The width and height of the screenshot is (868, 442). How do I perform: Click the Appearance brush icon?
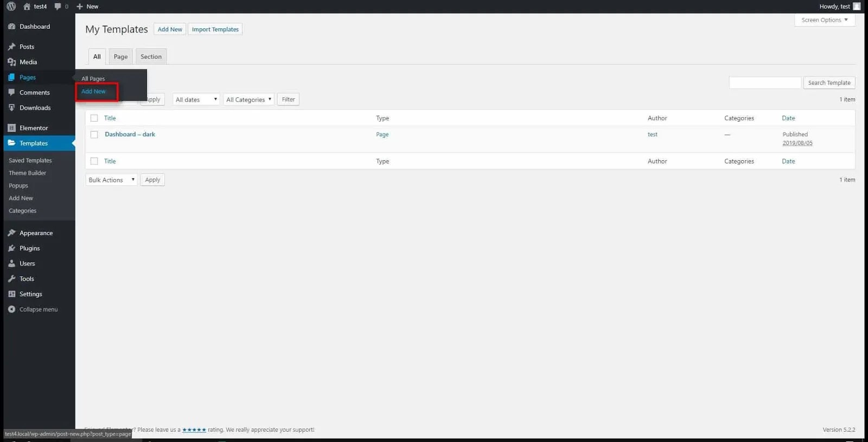[x=11, y=233]
